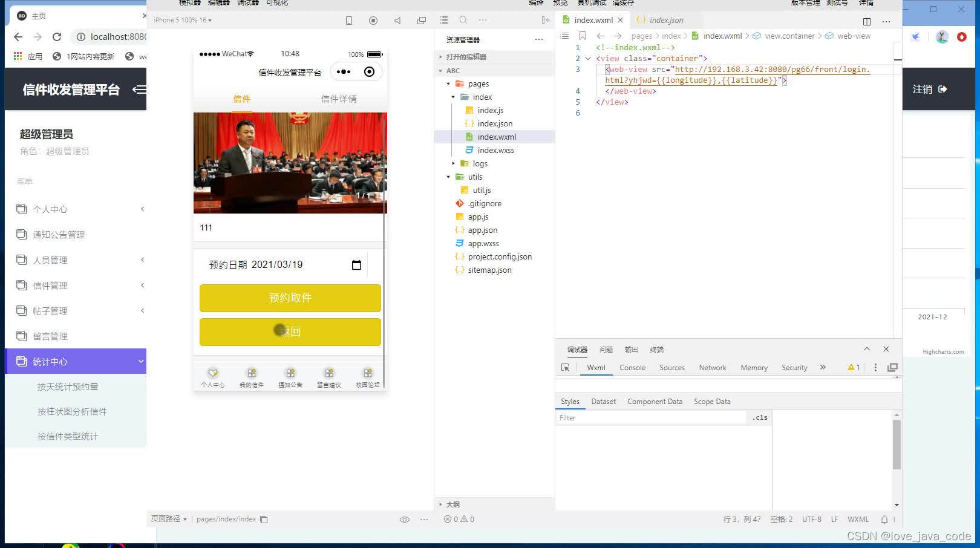Open 按柱状图分析信件 in the sidebar
Viewport: 980px width, 548px height.
pyautogui.click(x=72, y=412)
